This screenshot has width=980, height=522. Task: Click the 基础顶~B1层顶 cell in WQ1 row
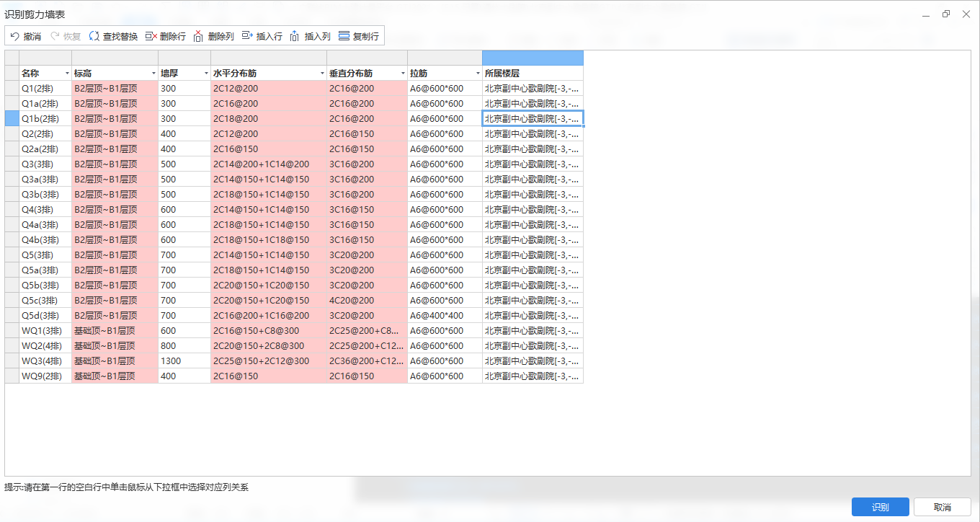pos(115,331)
